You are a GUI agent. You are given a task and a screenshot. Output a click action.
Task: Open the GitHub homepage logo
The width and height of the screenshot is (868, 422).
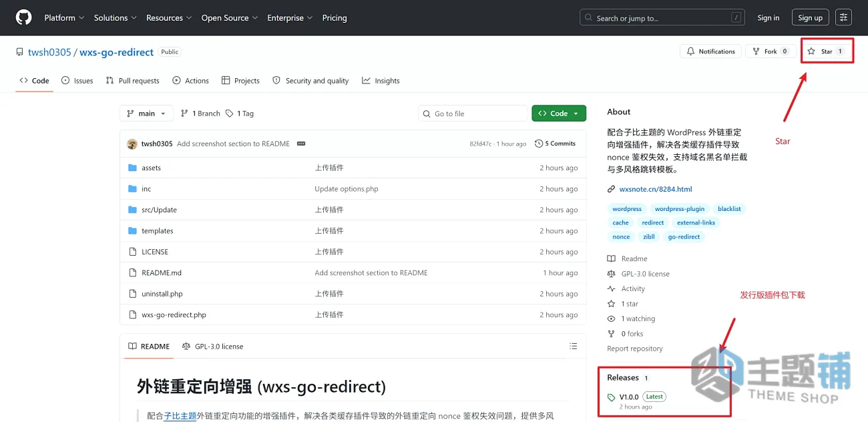click(x=23, y=18)
